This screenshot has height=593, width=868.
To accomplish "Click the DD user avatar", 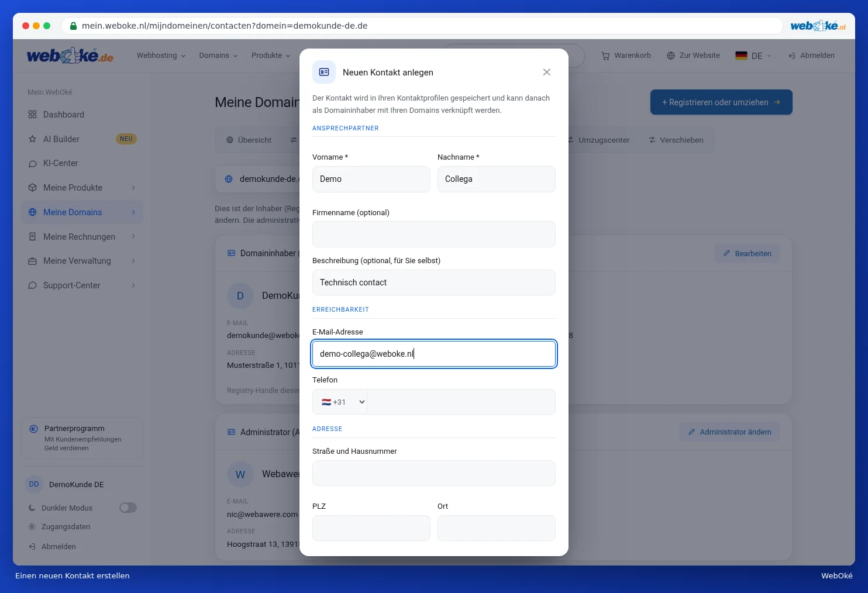I will [x=34, y=484].
